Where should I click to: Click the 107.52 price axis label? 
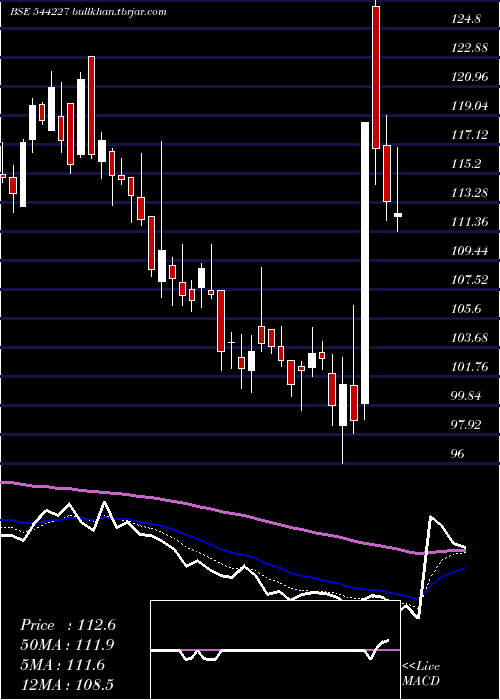470,280
